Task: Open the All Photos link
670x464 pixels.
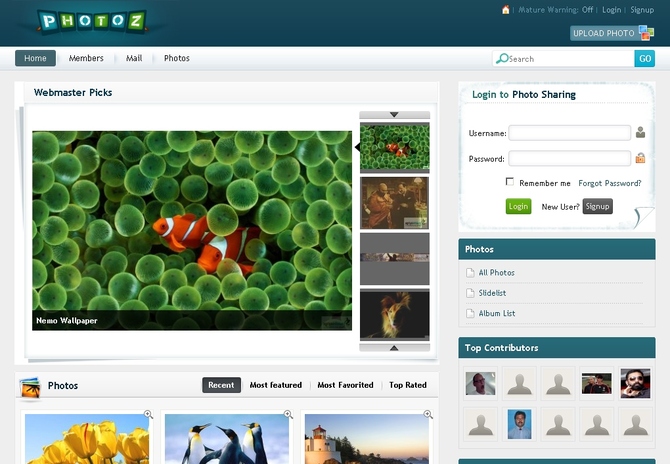Action: point(497,273)
